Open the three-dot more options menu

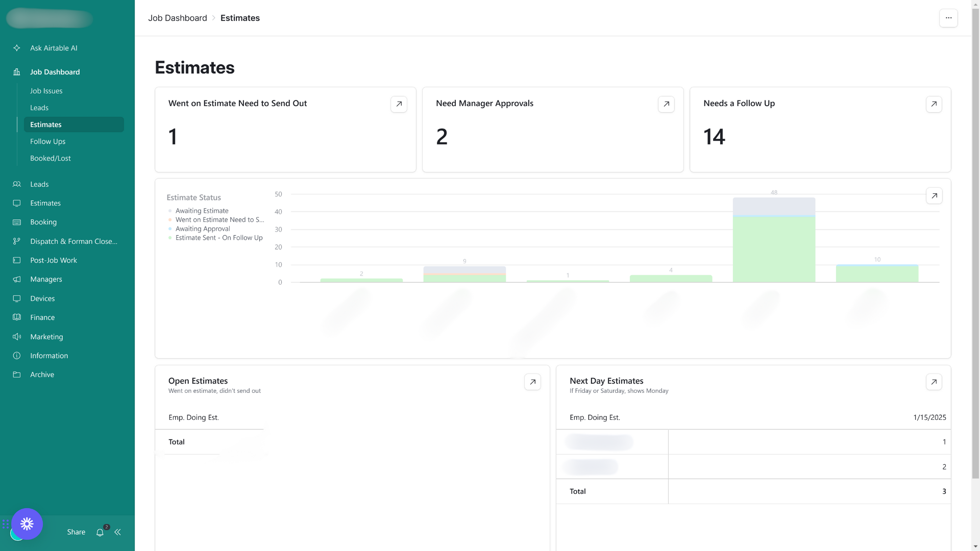tap(948, 18)
